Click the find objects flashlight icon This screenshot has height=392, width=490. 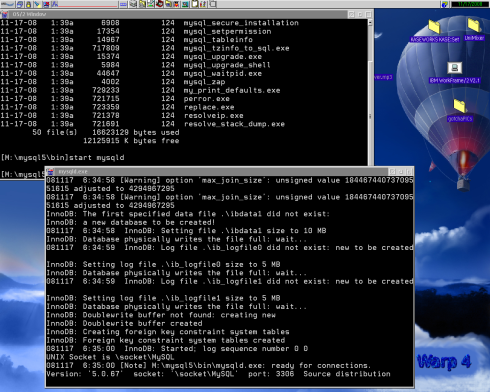pyautogui.click(x=37, y=4)
